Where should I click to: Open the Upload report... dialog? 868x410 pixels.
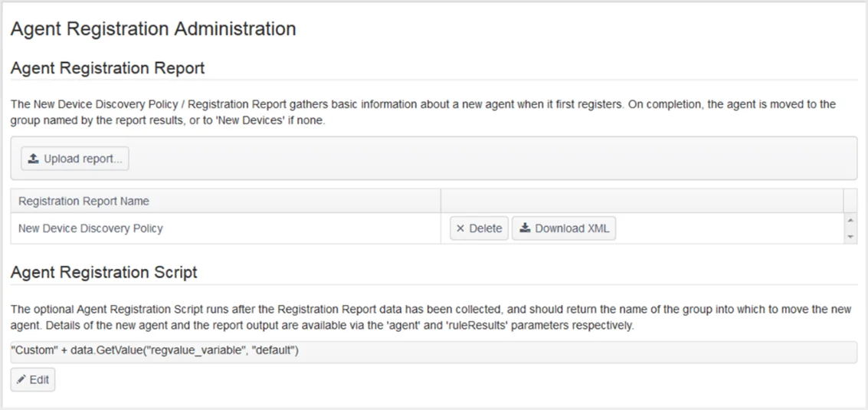pyautogui.click(x=75, y=159)
